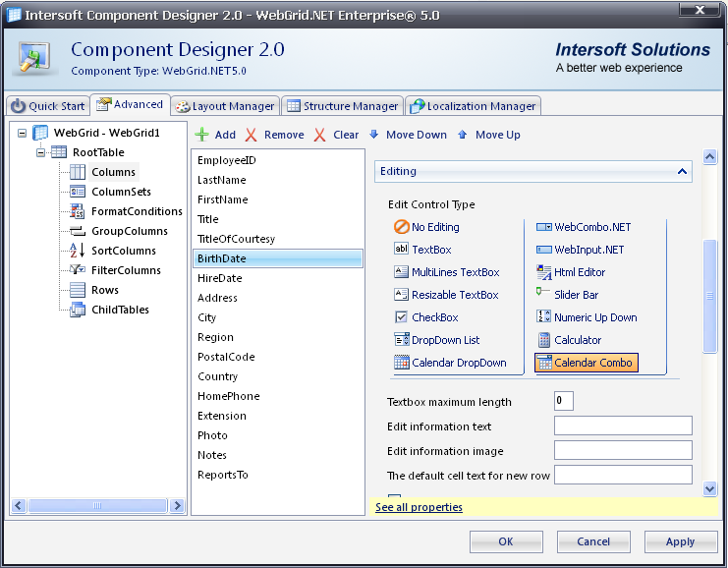Open the Structure Manager tab
The width and height of the screenshot is (728, 568).
click(x=342, y=106)
